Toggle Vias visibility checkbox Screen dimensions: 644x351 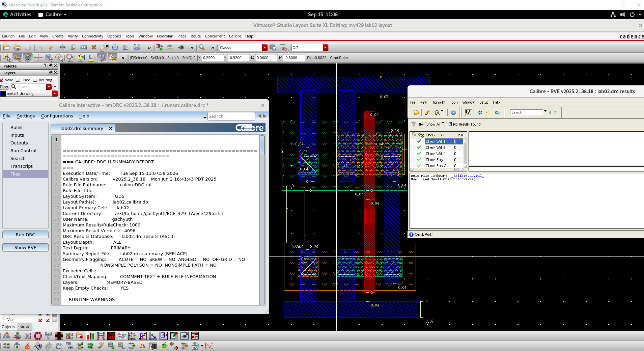tap(40, 320)
